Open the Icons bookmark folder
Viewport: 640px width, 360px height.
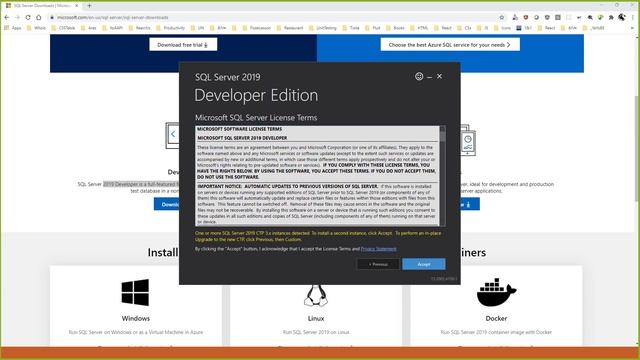click(x=502, y=28)
